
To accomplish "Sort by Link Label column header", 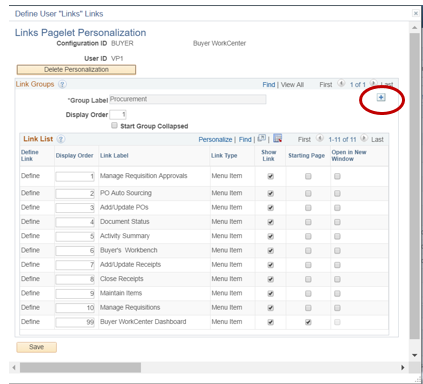I will (114, 156).
